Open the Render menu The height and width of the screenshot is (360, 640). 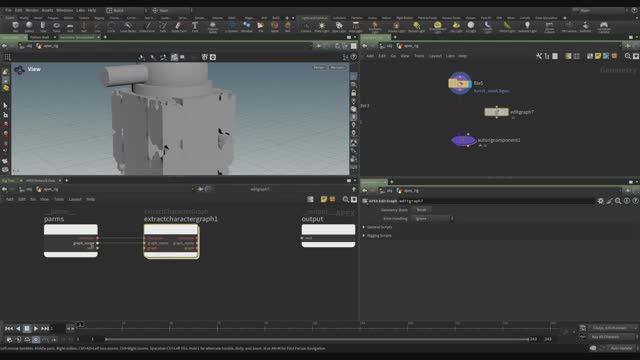(x=32, y=10)
